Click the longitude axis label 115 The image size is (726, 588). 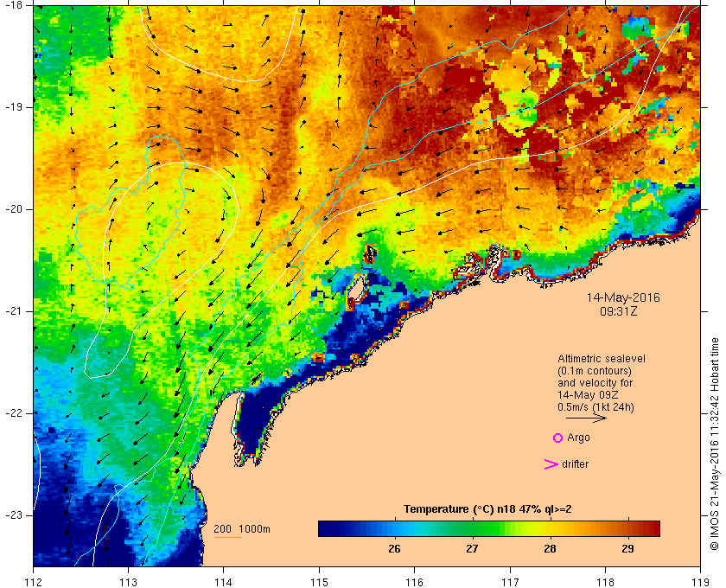319,582
